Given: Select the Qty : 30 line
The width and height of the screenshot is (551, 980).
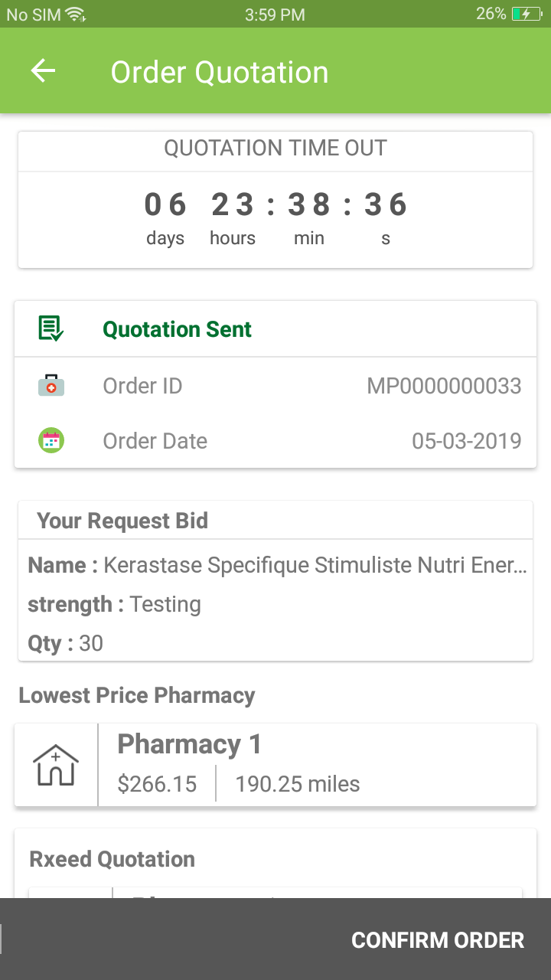Looking at the screenshot, I should click(66, 643).
